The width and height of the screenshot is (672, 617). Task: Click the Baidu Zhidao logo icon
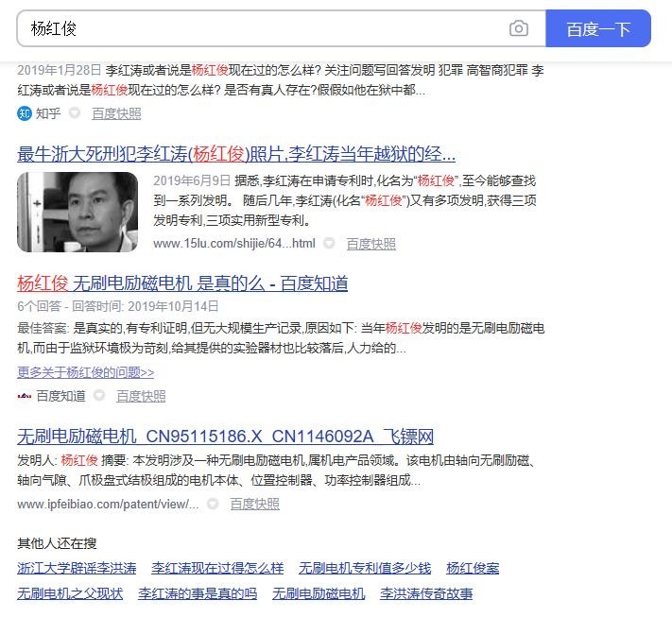pos(25,396)
